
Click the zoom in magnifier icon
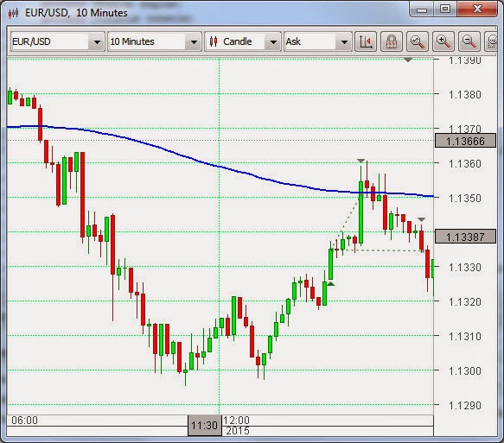pos(443,41)
